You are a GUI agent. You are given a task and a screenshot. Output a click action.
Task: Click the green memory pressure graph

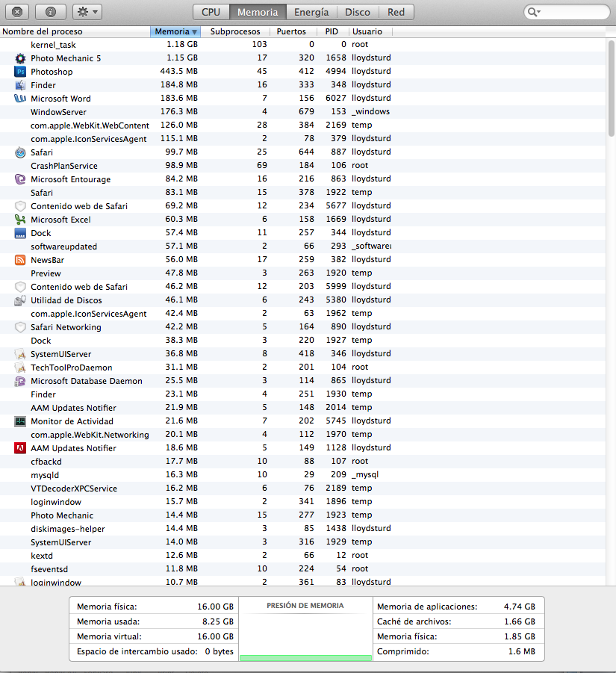pyautogui.click(x=305, y=658)
